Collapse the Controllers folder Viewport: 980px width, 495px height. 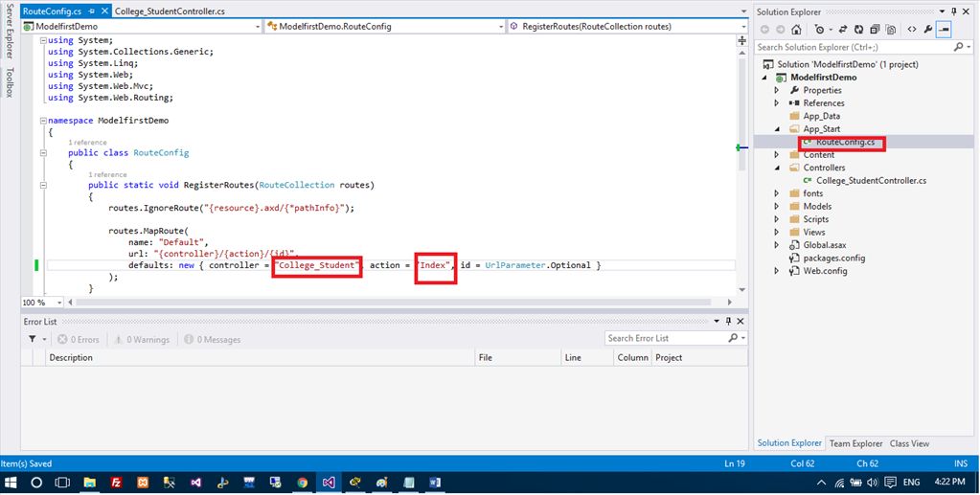coord(777,168)
